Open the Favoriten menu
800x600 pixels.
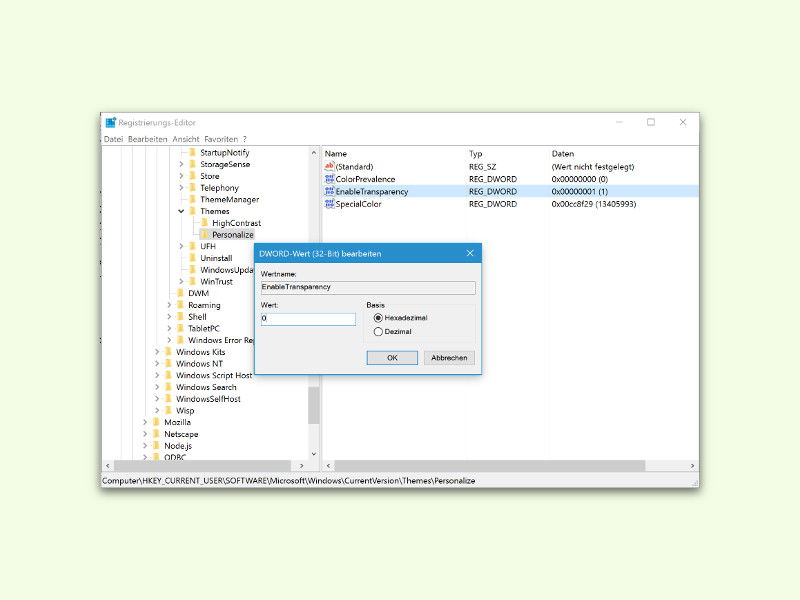[221, 139]
